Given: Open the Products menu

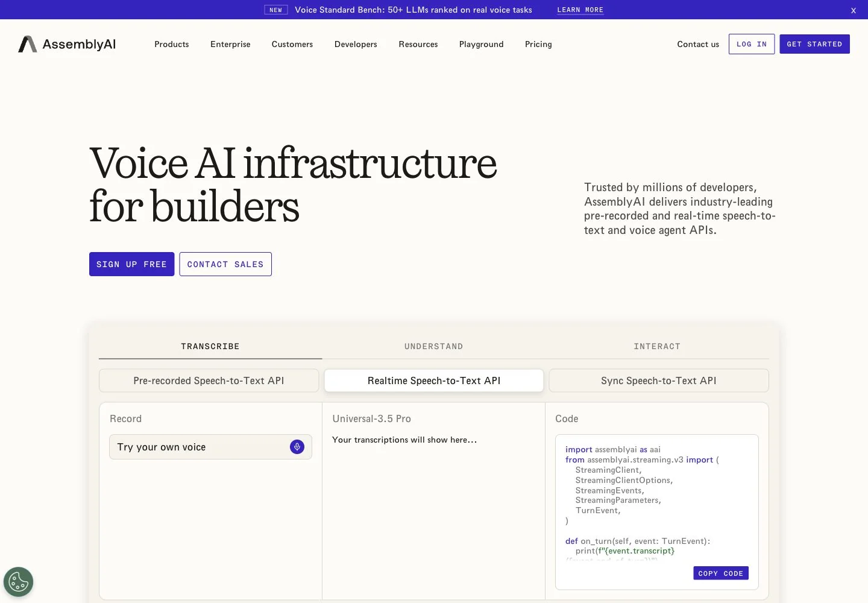Looking at the screenshot, I should (x=172, y=44).
